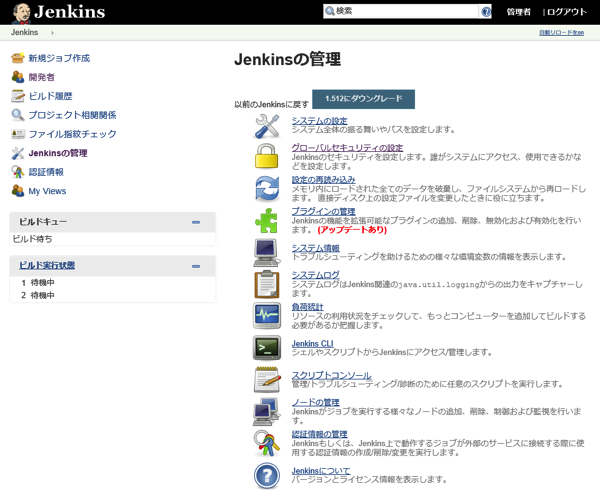Click the padlock icon for global security
This screenshot has height=491, width=600.
pyautogui.click(x=267, y=156)
